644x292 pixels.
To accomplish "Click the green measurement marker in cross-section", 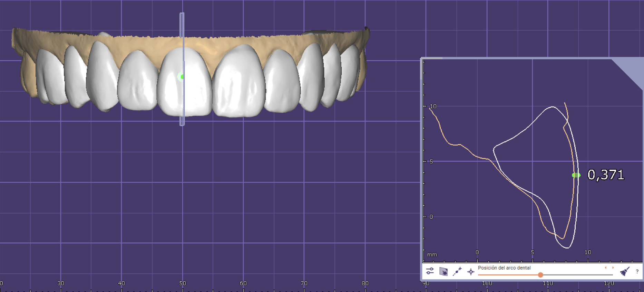I will tap(576, 175).
